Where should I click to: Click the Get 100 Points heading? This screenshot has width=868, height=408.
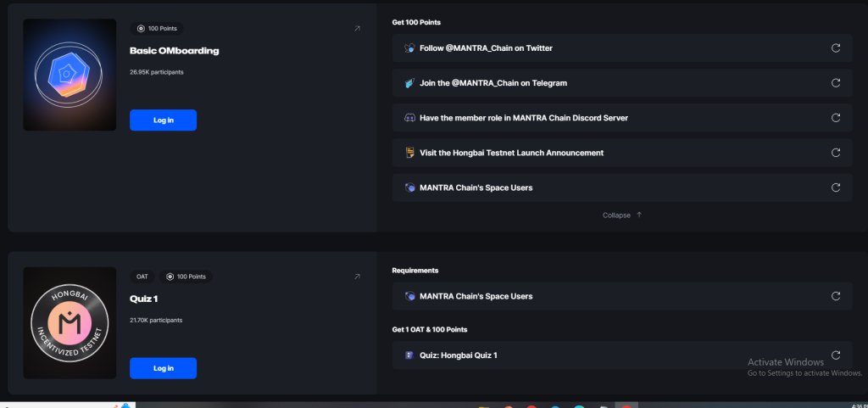416,23
